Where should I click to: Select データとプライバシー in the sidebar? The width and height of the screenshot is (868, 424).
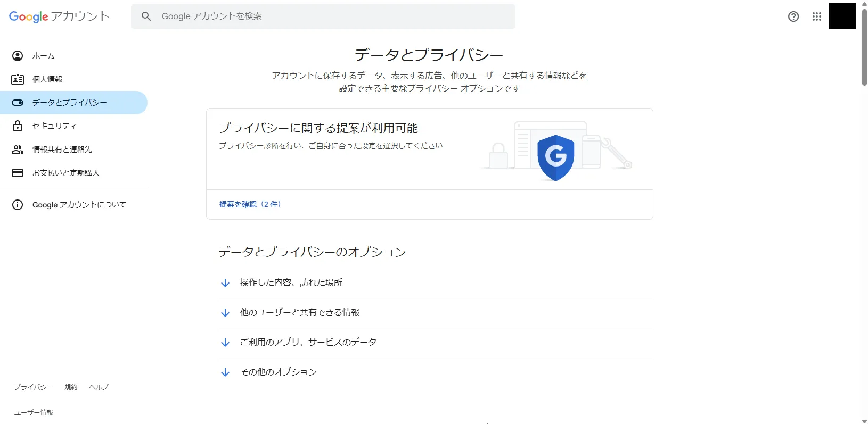tap(69, 103)
